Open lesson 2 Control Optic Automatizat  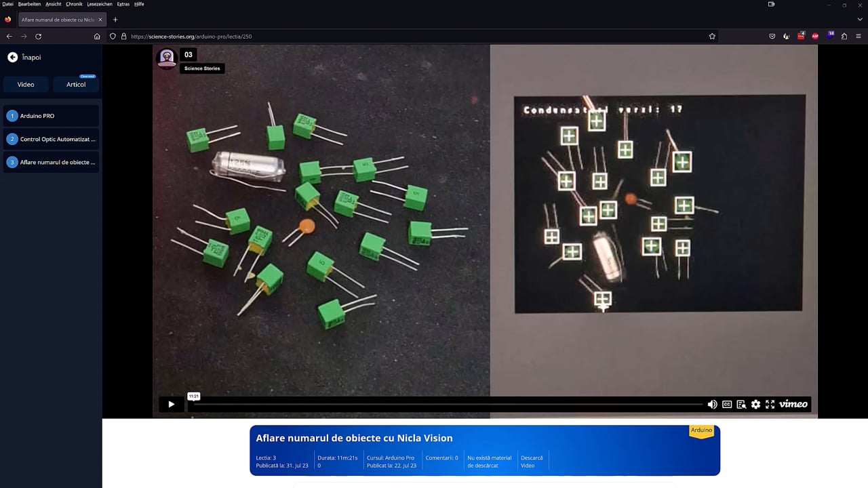click(51, 139)
